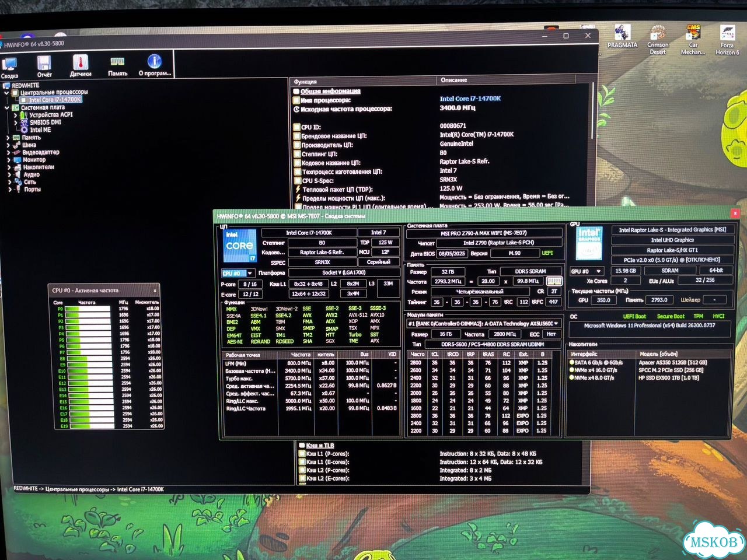The image size is (747, 560).
Task: Click the Память RAM icon in tree
Action: click(x=16, y=138)
